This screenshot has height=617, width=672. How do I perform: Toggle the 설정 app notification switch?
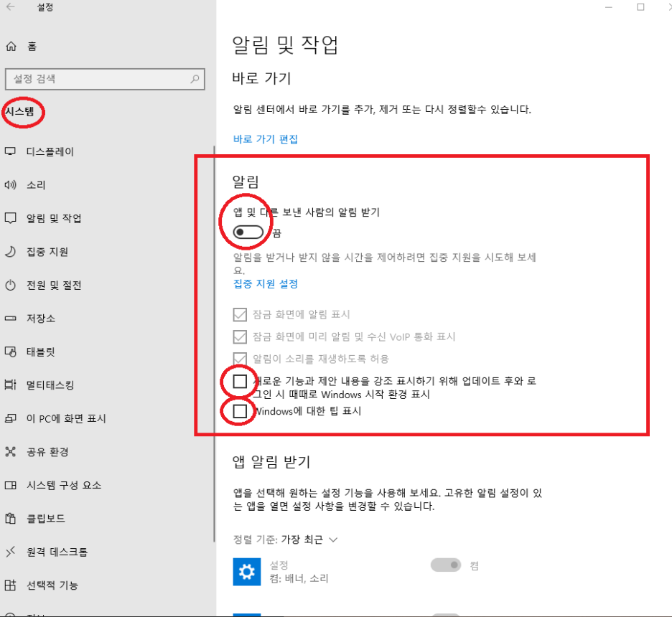(x=446, y=565)
